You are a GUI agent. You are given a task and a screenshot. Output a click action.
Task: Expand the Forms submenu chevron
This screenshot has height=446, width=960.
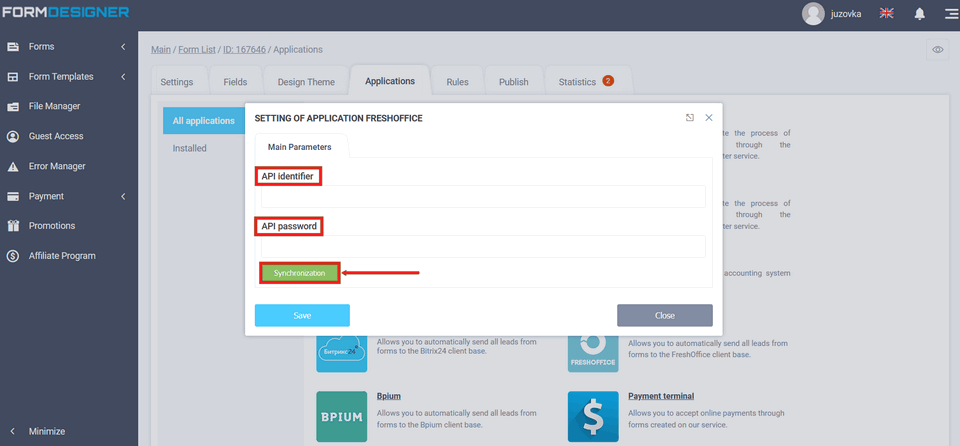[x=123, y=47]
